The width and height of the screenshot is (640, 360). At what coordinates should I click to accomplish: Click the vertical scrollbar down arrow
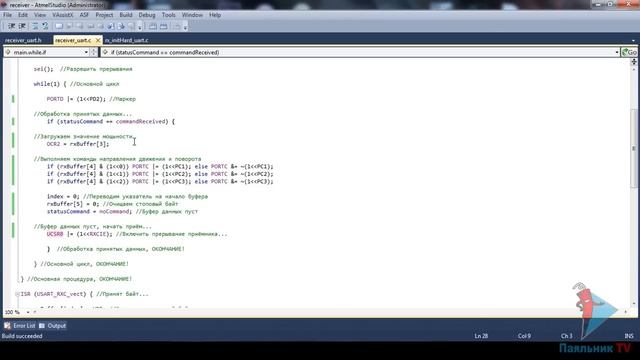tap(633, 304)
